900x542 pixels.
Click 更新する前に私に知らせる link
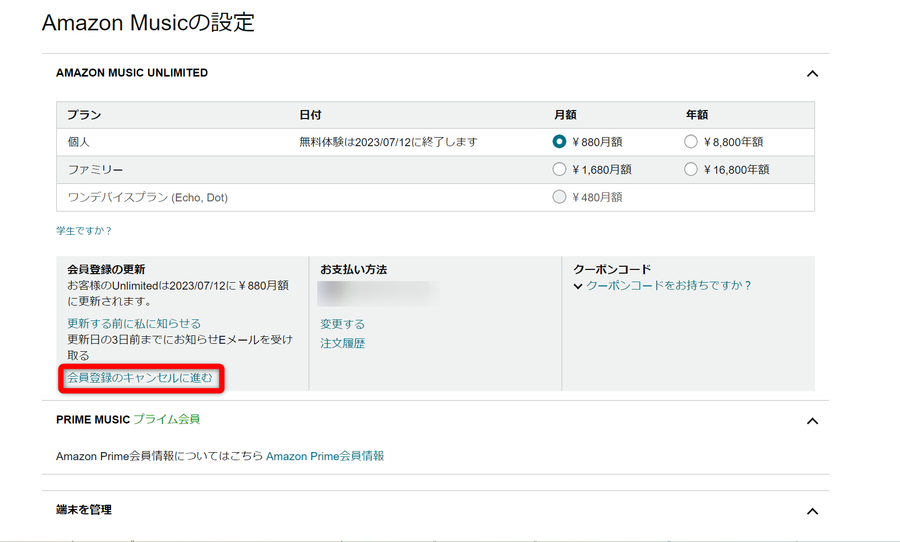(134, 323)
